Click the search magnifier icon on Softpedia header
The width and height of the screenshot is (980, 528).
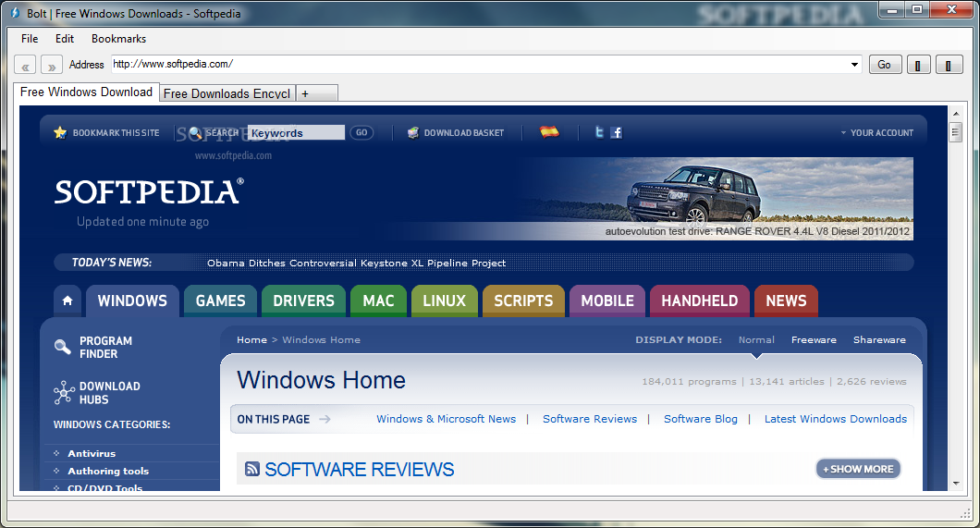point(195,132)
